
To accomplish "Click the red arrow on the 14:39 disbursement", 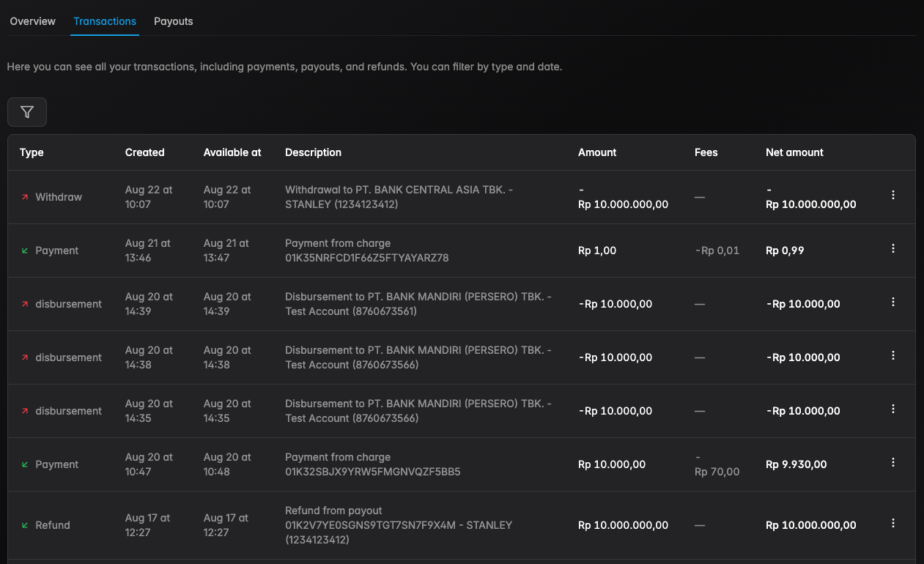I will [x=24, y=303].
